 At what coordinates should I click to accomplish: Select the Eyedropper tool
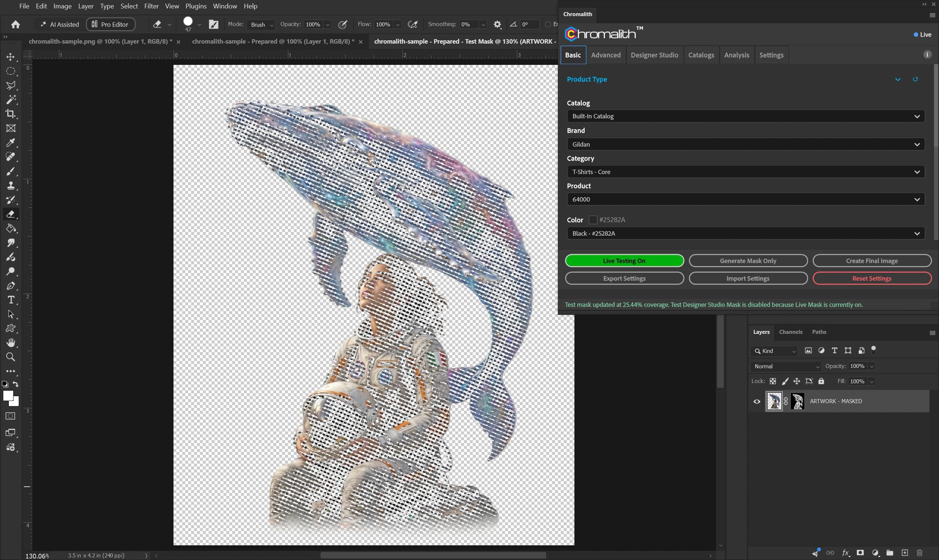point(11,143)
